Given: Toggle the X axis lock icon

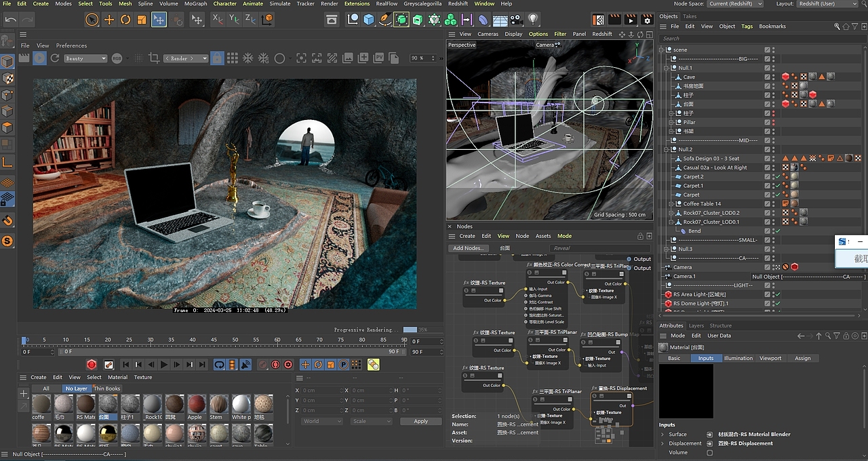Looking at the screenshot, I should point(217,20).
